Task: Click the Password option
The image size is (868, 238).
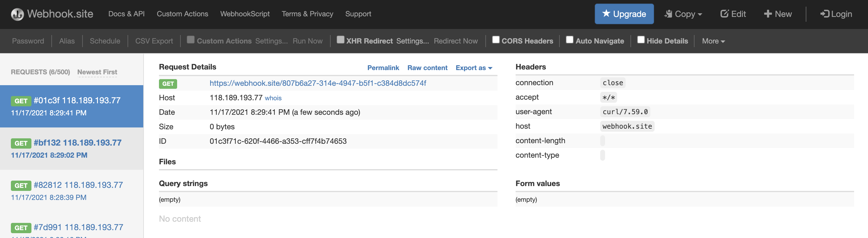Action: 28,41
